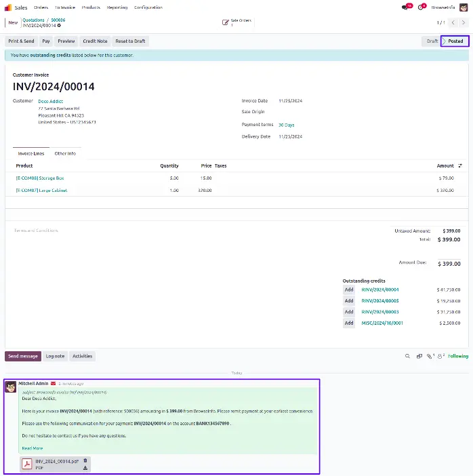The height and width of the screenshot is (476, 473).
Task: Open the paperclip attachments icon in chatter
Action: (x=430, y=356)
